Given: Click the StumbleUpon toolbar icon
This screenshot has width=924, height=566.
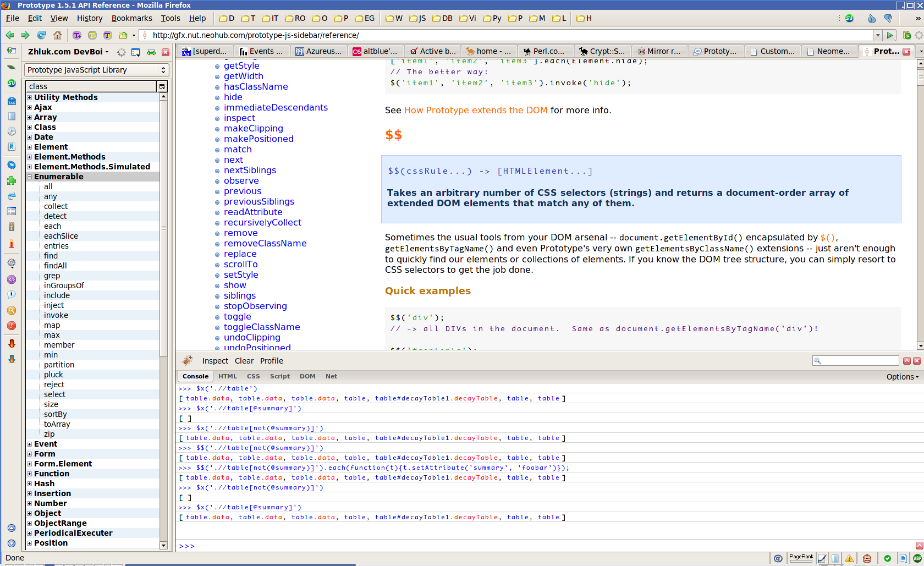Looking at the screenshot, I should click(x=849, y=18).
